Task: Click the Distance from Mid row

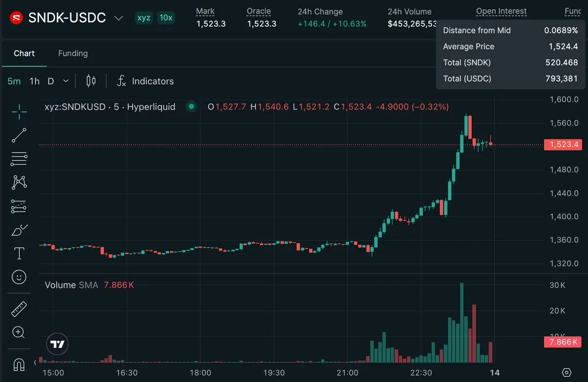Action: 511,30
